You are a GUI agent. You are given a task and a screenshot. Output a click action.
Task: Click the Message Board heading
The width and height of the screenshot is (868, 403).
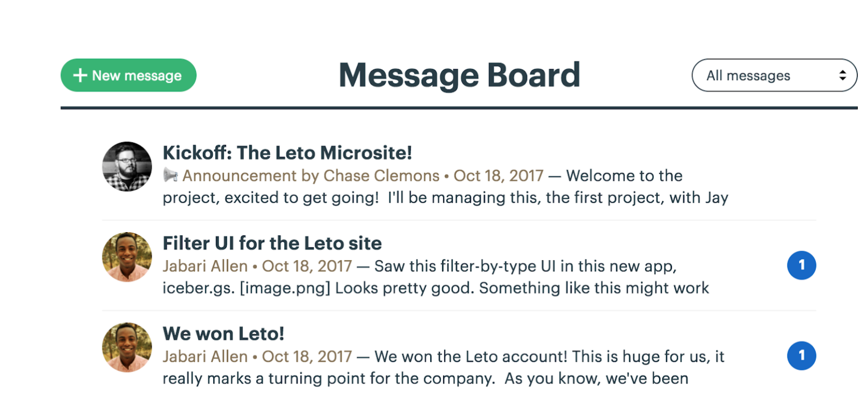(460, 75)
